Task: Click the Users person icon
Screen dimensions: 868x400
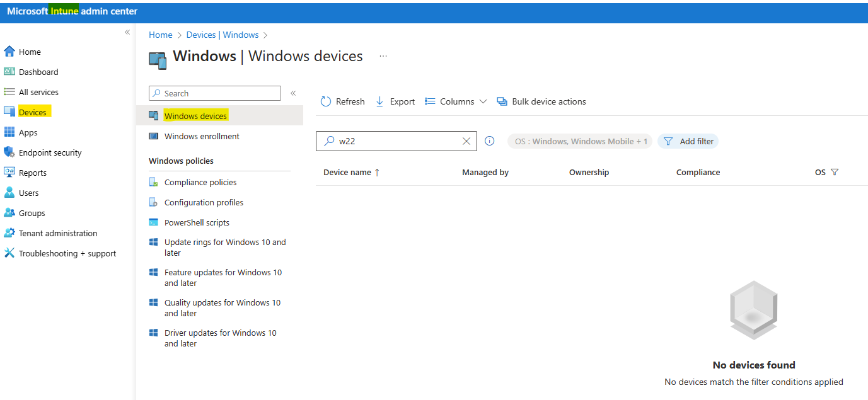Action: (9, 193)
